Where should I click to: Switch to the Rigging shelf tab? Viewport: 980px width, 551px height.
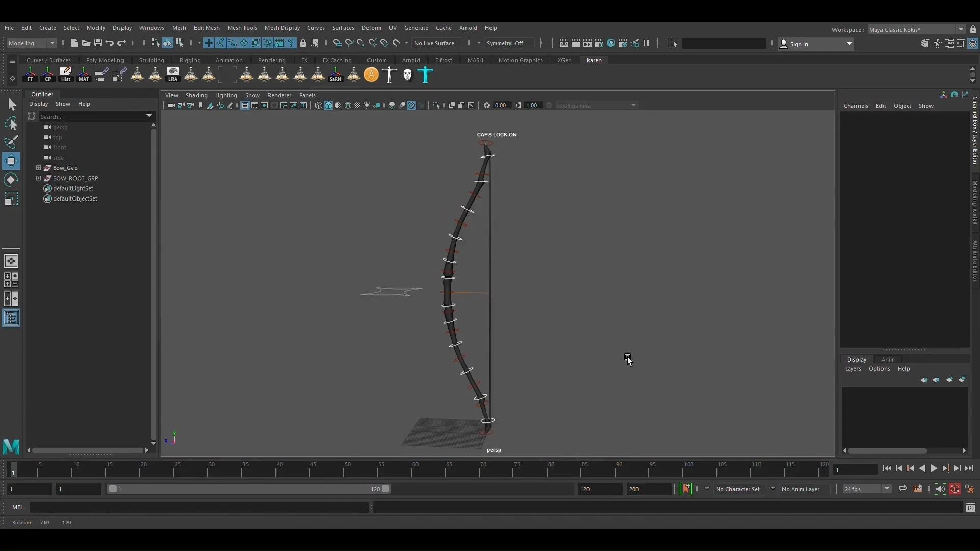pyautogui.click(x=190, y=60)
